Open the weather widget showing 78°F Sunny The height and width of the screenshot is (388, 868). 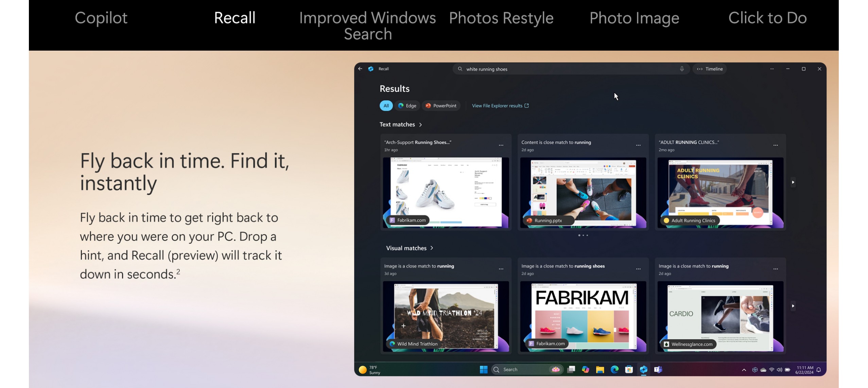pos(370,370)
